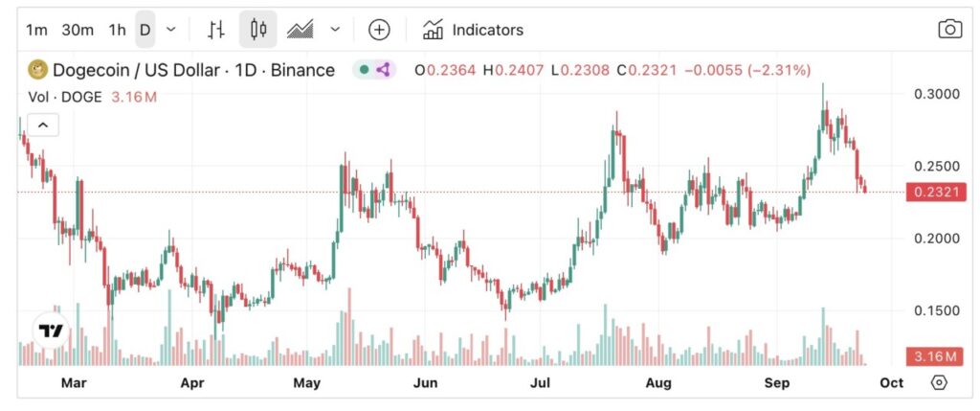
Task: Switch to the 30m timeframe
Action: 78,30
